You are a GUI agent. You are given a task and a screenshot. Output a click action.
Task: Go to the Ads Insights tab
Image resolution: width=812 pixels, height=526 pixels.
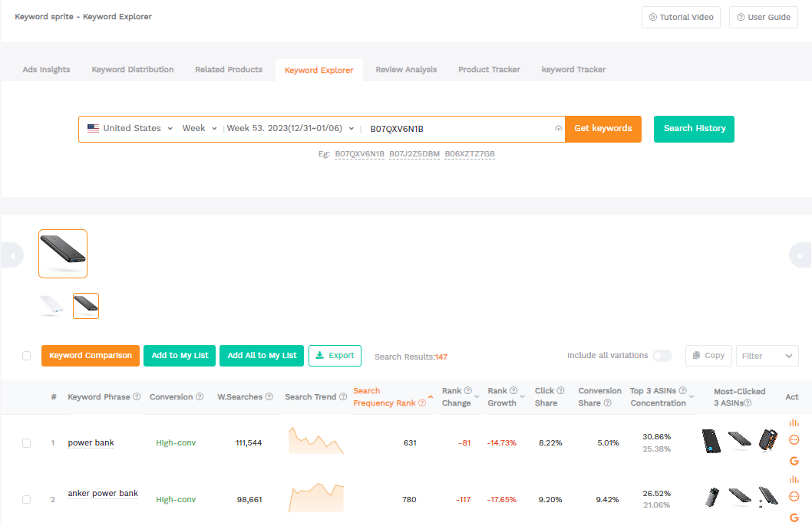pyautogui.click(x=46, y=70)
